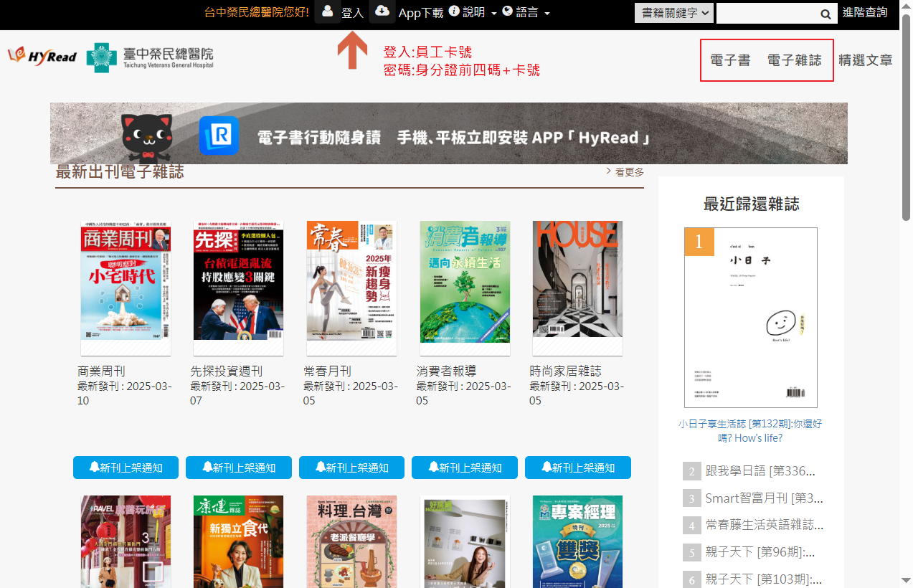Subscribe to 新刊上架通知 for 時尚家居雜誌
This screenshot has height=588, width=913.
pyautogui.click(x=578, y=468)
